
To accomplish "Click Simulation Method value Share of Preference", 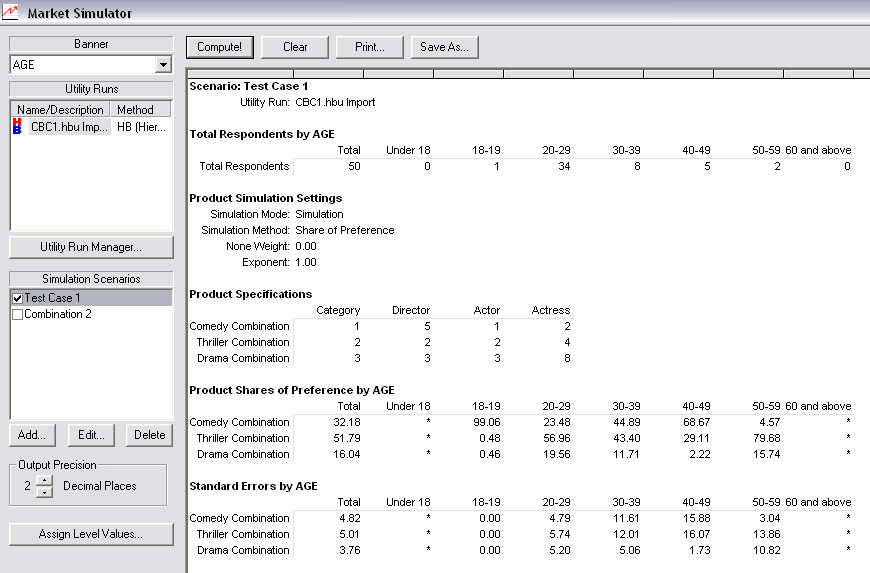I will click(x=345, y=231).
